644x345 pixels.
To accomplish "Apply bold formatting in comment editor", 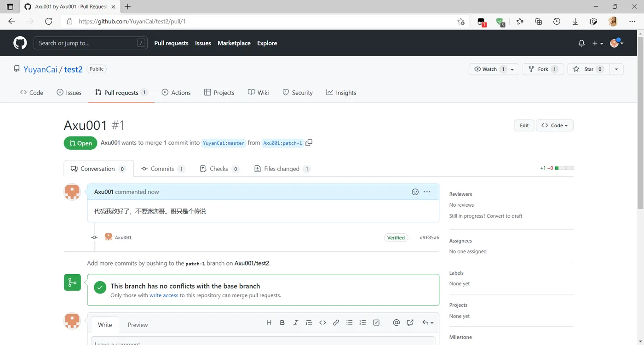I will click(282, 323).
